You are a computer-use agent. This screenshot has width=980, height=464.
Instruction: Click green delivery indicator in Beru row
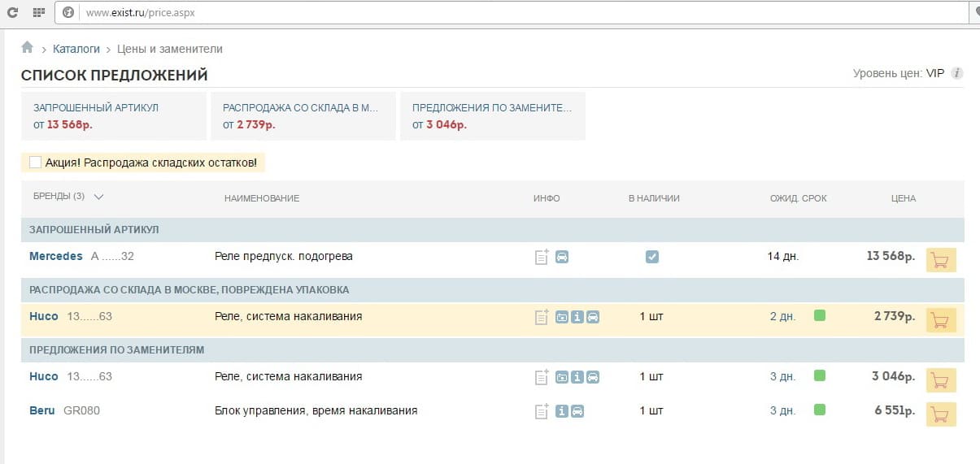(x=820, y=410)
